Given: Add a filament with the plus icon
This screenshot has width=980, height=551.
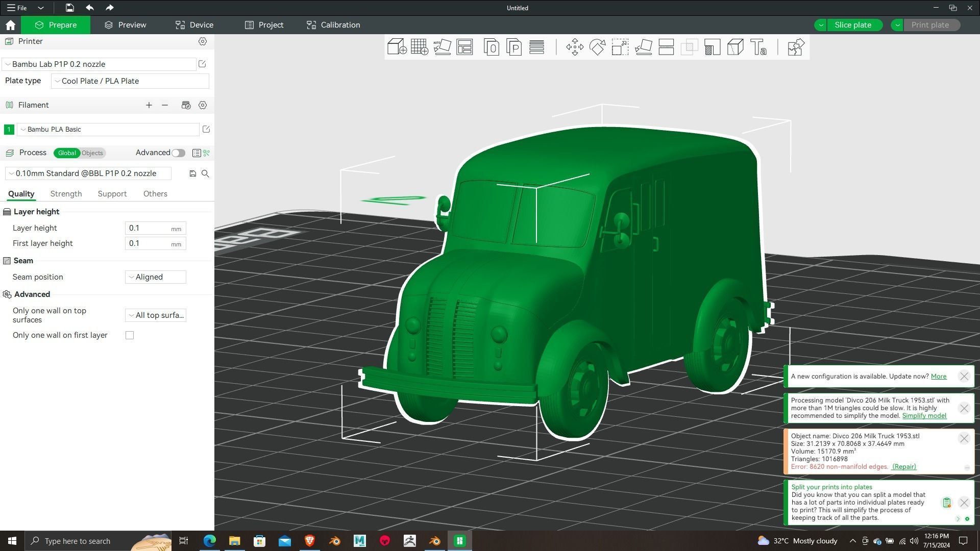Looking at the screenshot, I should tap(149, 105).
